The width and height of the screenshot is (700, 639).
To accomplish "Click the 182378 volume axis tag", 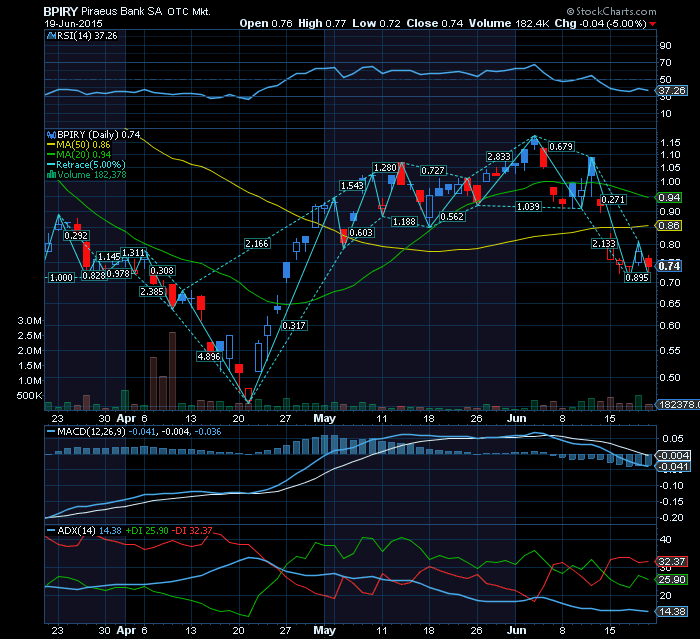I will 679,404.
